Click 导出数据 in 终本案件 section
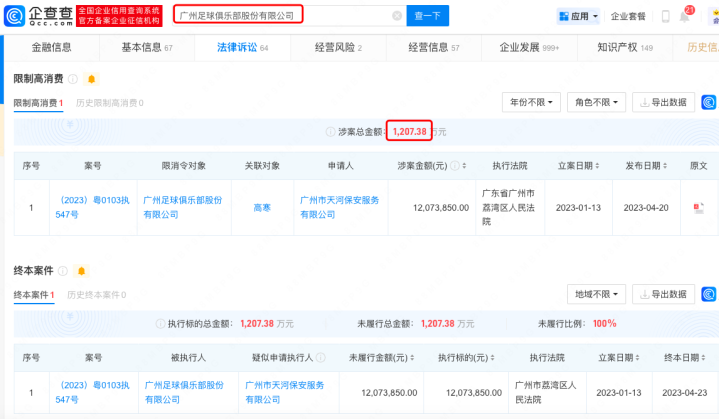Screen dimensions: 719x419 tap(664, 294)
